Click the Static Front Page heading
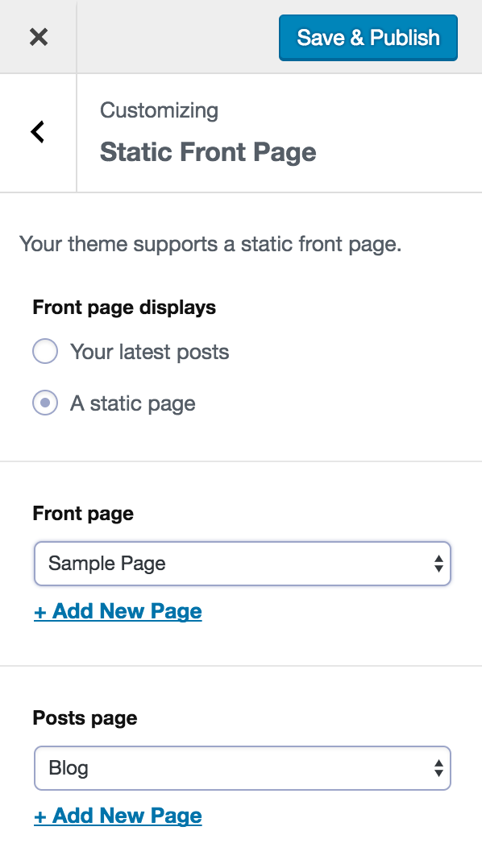This screenshot has width=482, height=868. tap(208, 152)
